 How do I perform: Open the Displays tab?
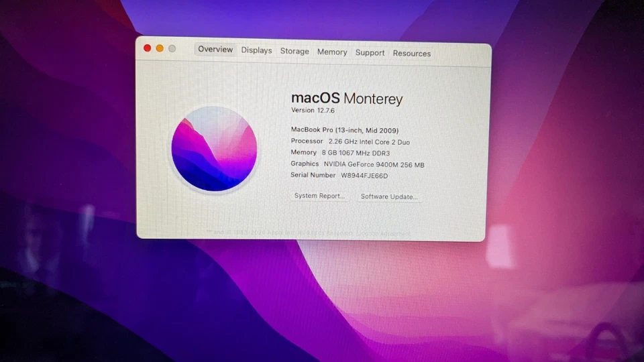pyautogui.click(x=256, y=50)
